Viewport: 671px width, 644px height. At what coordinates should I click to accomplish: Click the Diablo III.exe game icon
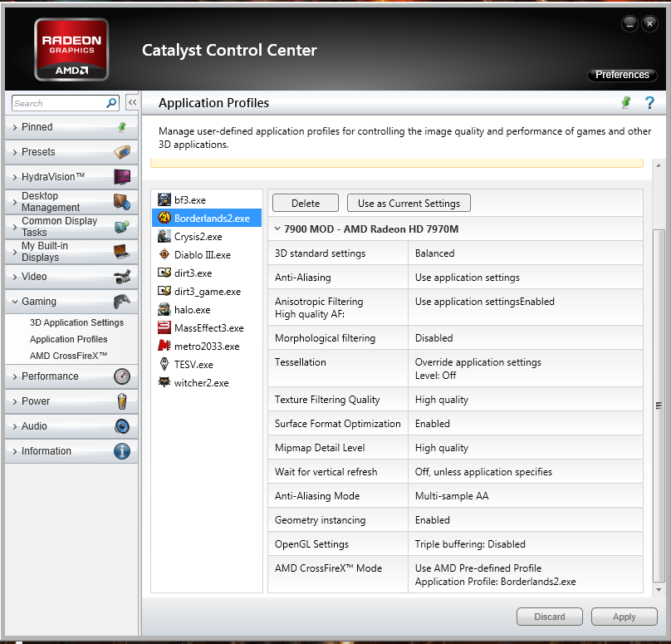point(164,254)
